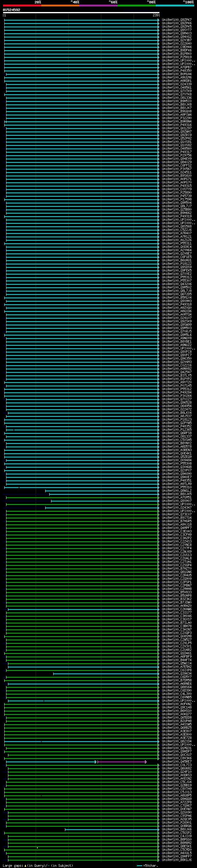
Task: Open hit UniRef100_Q9ZPK5
Action: (x=177, y=26)
